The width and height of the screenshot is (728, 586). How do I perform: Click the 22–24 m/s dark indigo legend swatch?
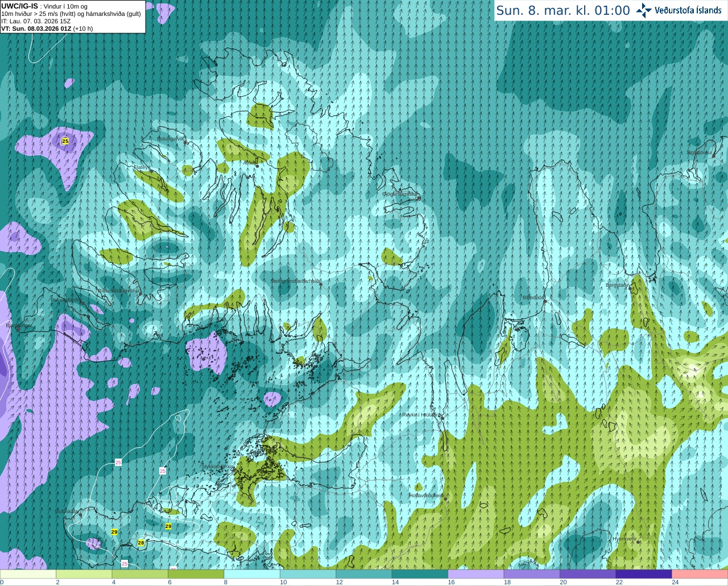pos(644,574)
